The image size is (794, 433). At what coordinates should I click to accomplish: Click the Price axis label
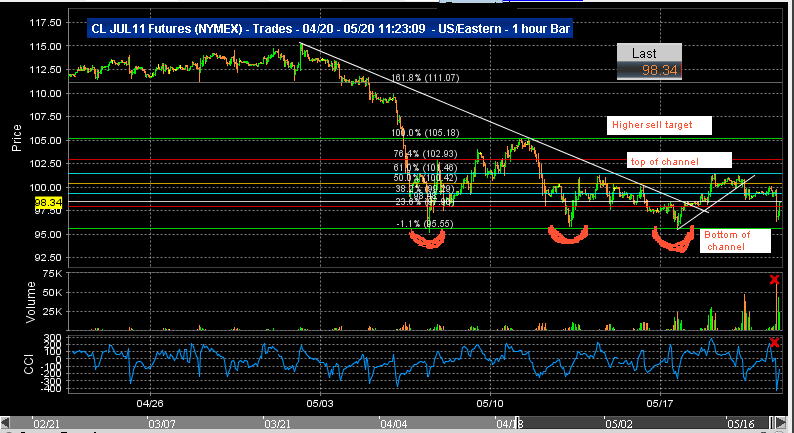(17, 138)
